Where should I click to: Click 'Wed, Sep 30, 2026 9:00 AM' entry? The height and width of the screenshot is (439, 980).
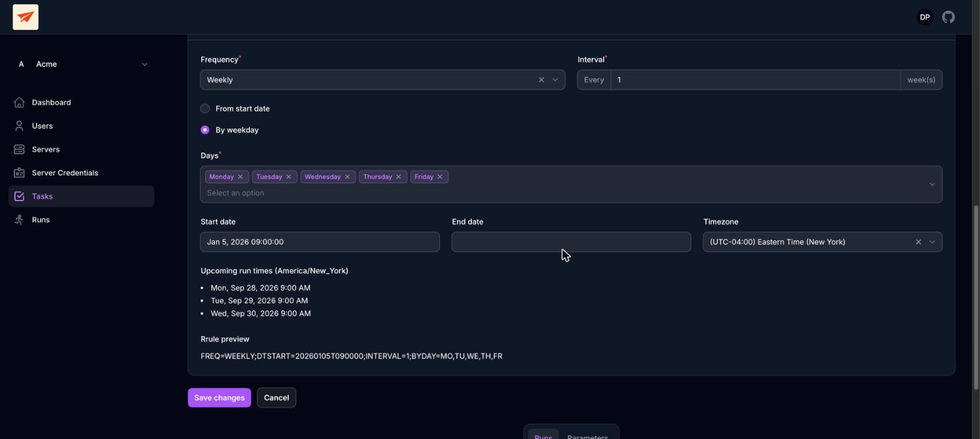pyautogui.click(x=261, y=313)
